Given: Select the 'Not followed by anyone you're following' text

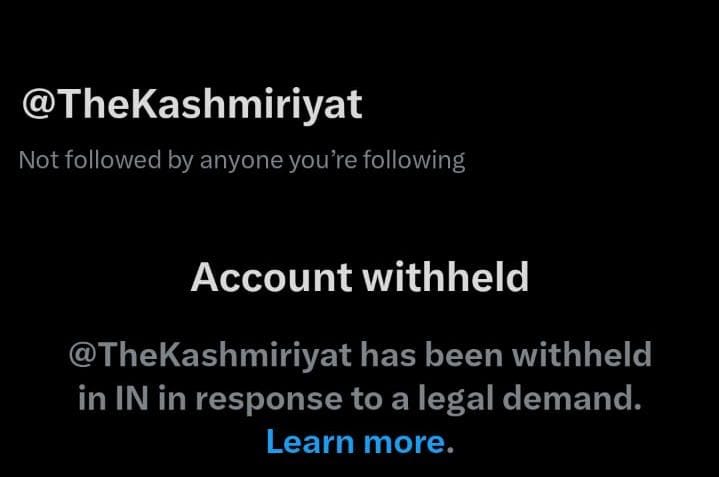Looking at the screenshot, I should pos(242,161).
